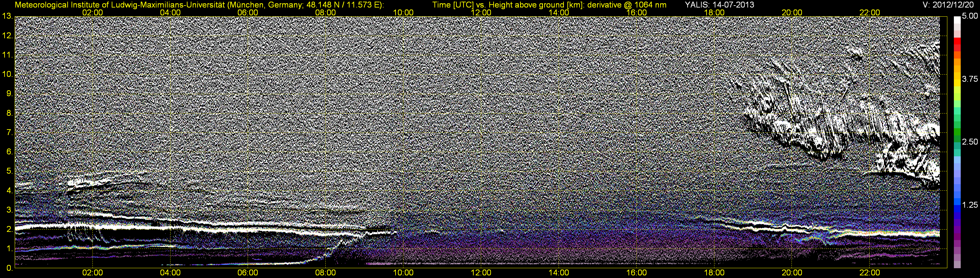Click the 10:00 label on the lower time axis

coord(403,273)
